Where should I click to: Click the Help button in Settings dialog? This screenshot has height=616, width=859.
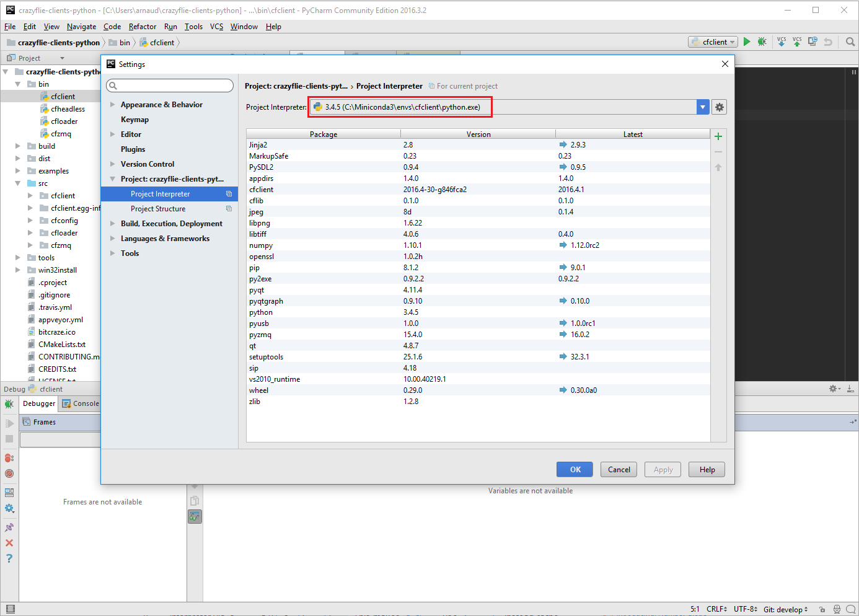click(x=707, y=470)
